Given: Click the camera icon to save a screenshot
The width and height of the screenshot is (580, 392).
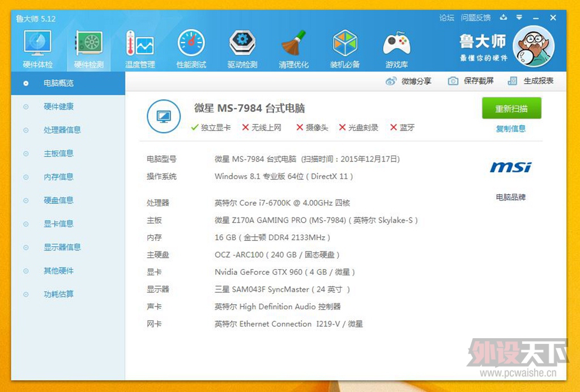Looking at the screenshot, I should [x=453, y=81].
